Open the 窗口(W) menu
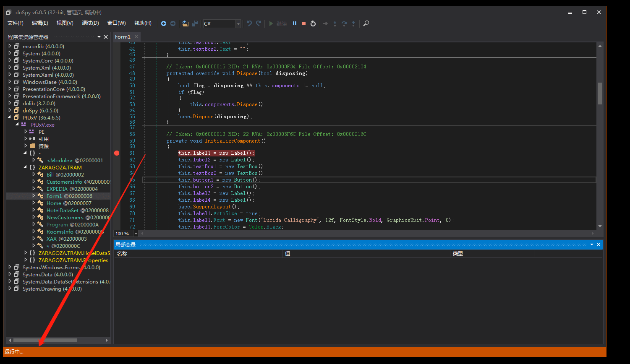The height and width of the screenshot is (364, 630). click(116, 23)
